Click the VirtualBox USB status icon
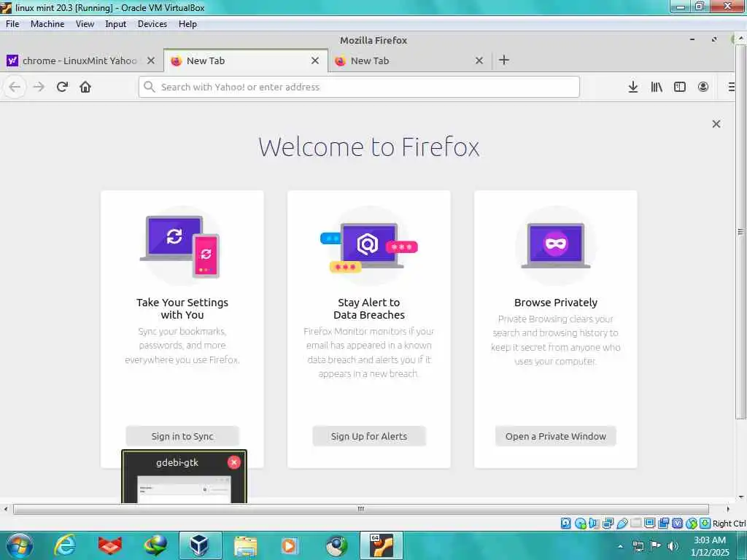Viewport: 747px width, 560px height. coord(622,524)
